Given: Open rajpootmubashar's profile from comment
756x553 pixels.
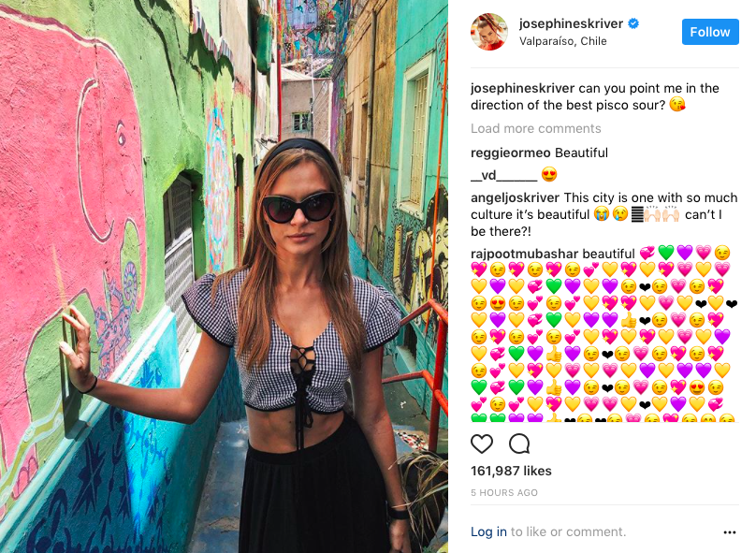Looking at the screenshot, I should 524,254.
